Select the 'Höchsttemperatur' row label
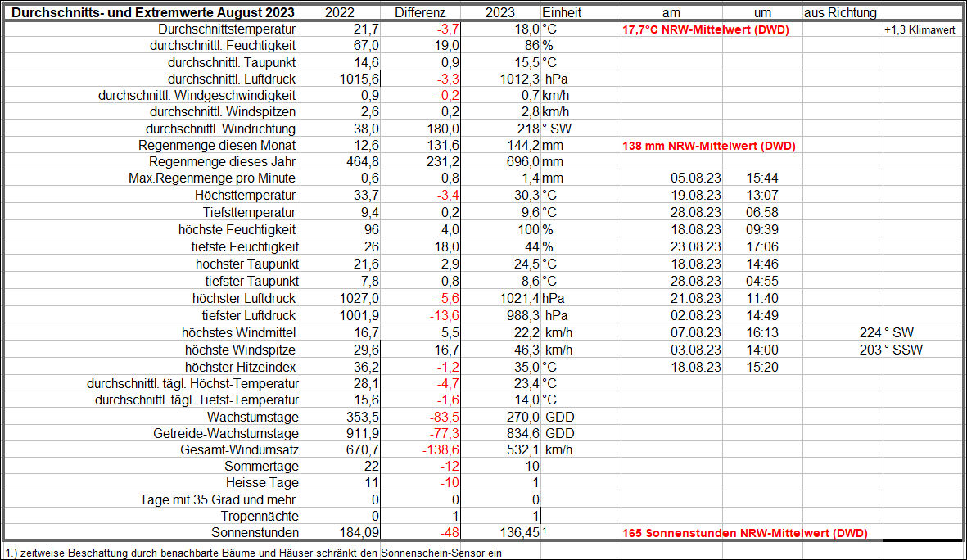The image size is (967, 560). pos(246,196)
